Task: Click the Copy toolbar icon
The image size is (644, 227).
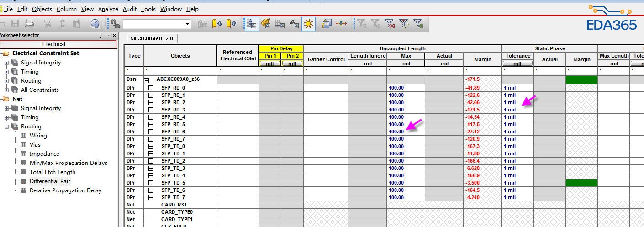Action: pos(63,23)
